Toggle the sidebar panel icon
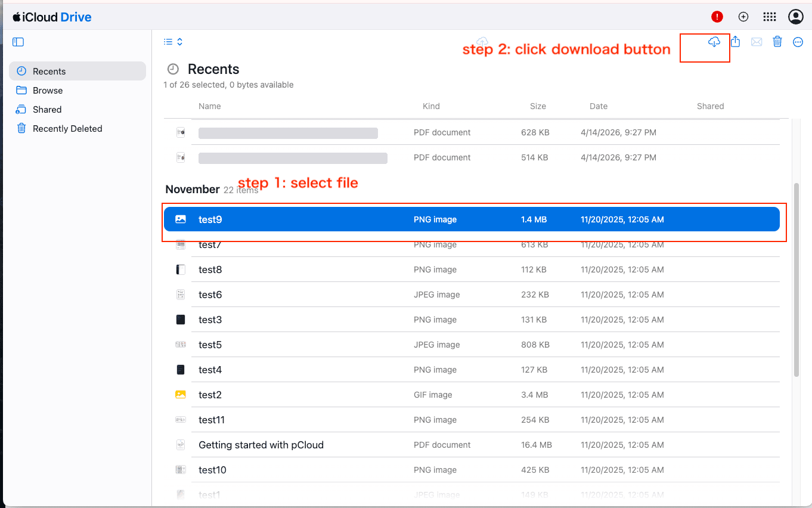Image resolution: width=812 pixels, height=508 pixels. [18, 42]
